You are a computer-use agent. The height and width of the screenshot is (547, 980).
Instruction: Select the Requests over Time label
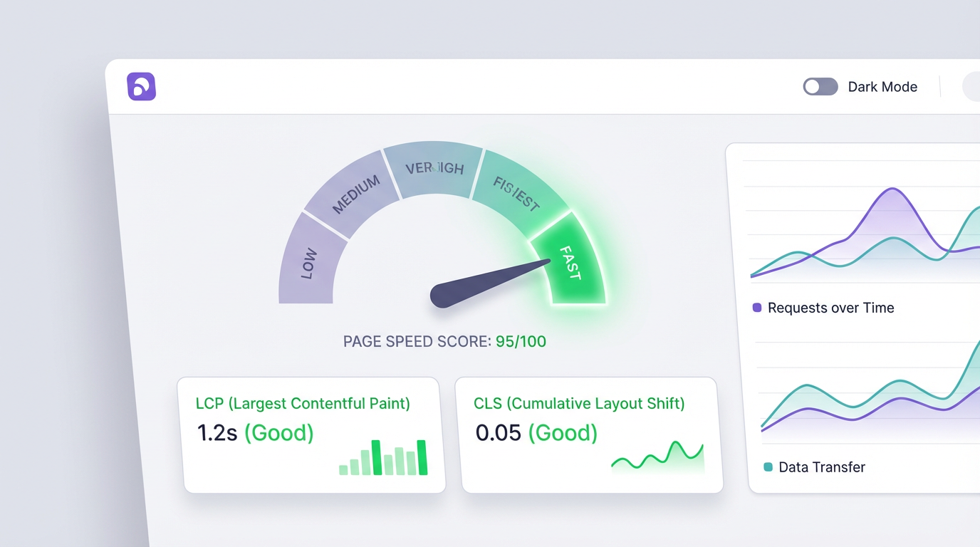tap(830, 308)
